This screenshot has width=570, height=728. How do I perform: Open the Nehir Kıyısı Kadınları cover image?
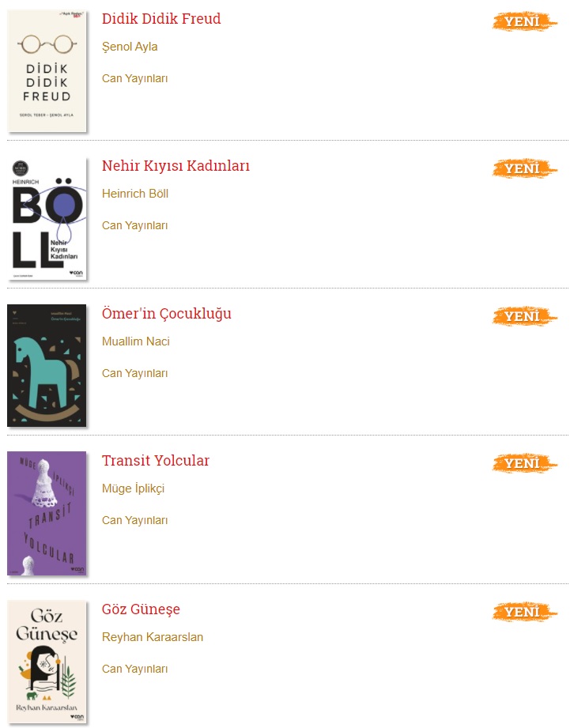click(47, 218)
